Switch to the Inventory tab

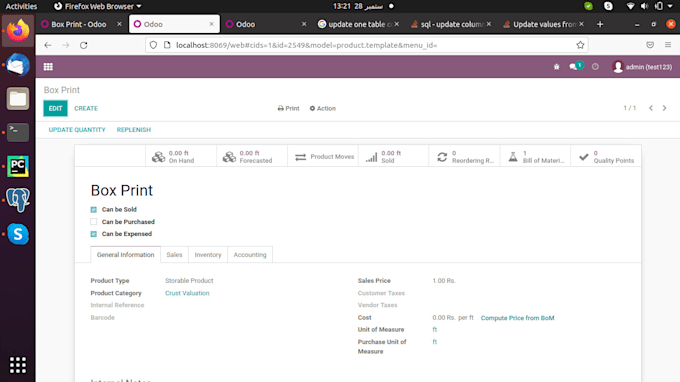pos(208,255)
